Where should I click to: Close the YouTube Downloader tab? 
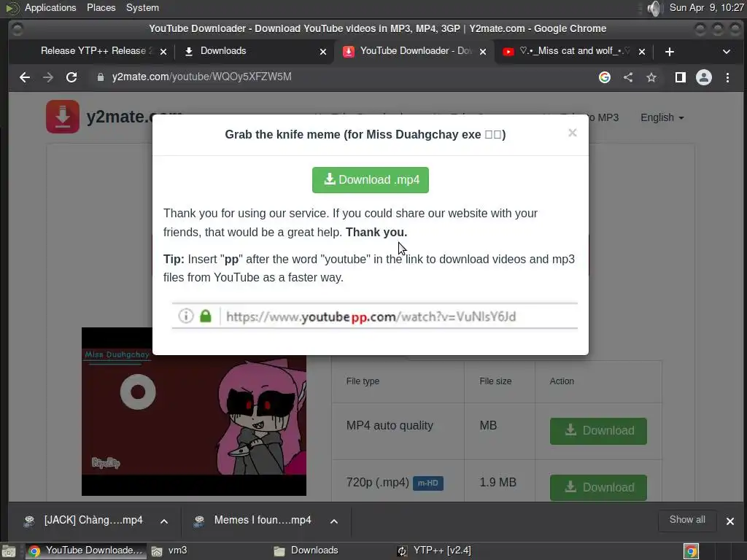click(483, 52)
